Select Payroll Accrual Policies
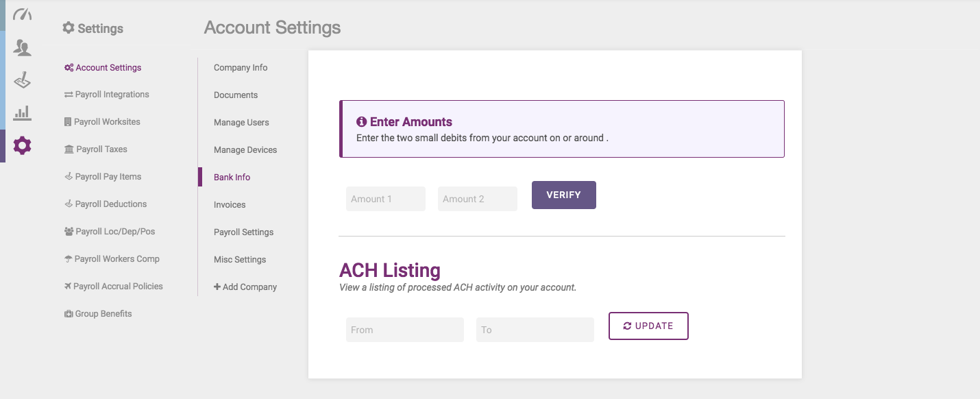This screenshot has width=980, height=399. [113, 287]
